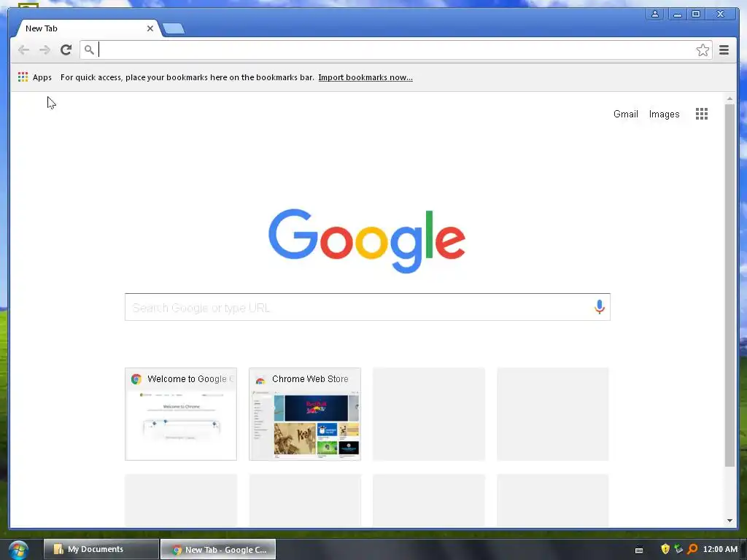Click the browser Forward arrow

point(44,50)
